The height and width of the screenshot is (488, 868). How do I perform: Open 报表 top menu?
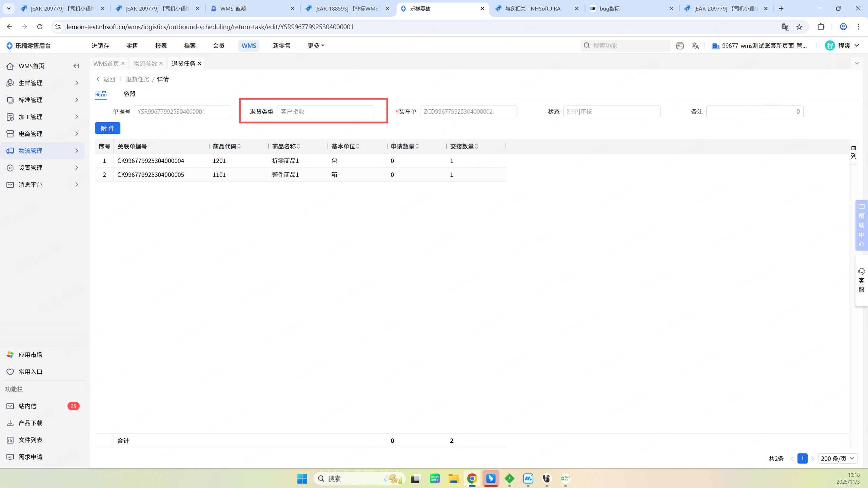pos(161,45)
